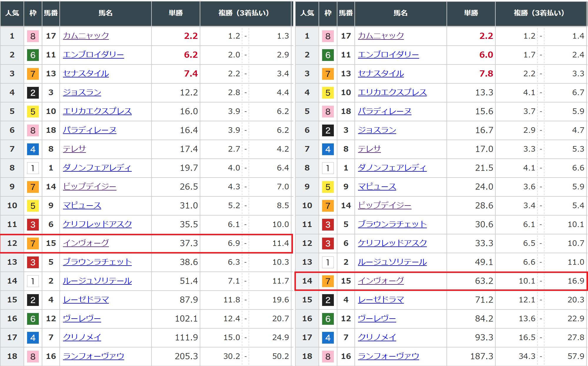Screen dimensions: 588x366
Task: Open ダノンフェアレディ link in right table
Action: pos(392,168)
